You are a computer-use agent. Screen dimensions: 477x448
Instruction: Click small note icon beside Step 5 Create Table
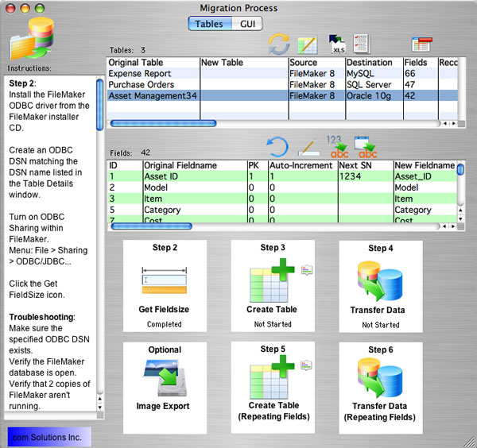click(306, 365)
